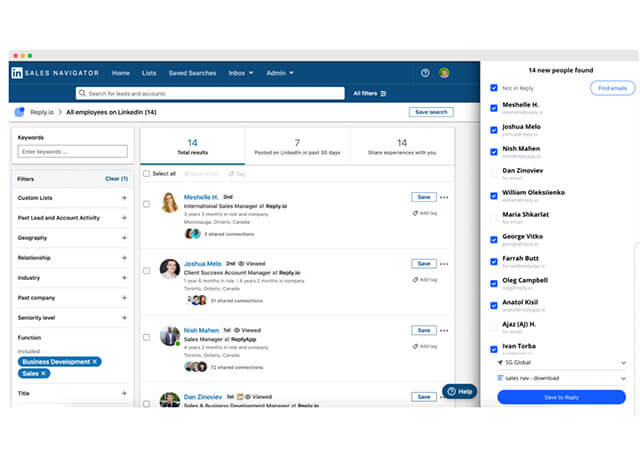
Task: Click the blue Help chat bubble
Action: pos(460,391)
